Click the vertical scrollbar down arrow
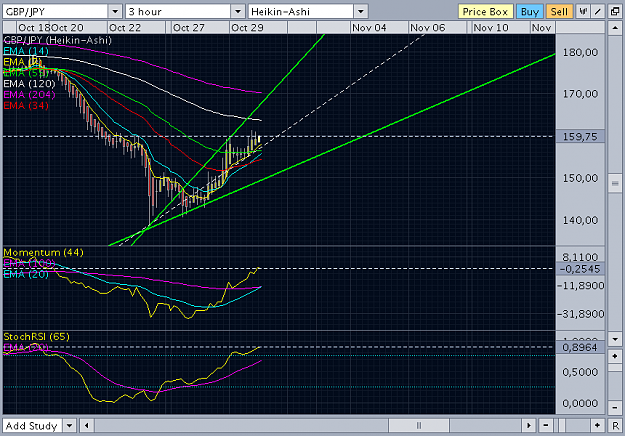 (x=615, y=340)
